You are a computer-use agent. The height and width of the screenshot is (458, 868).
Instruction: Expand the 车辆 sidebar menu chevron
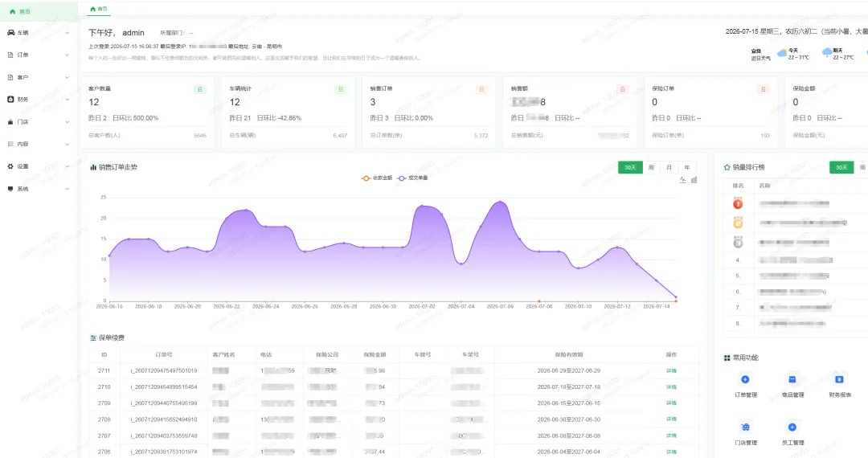[67, 33]
